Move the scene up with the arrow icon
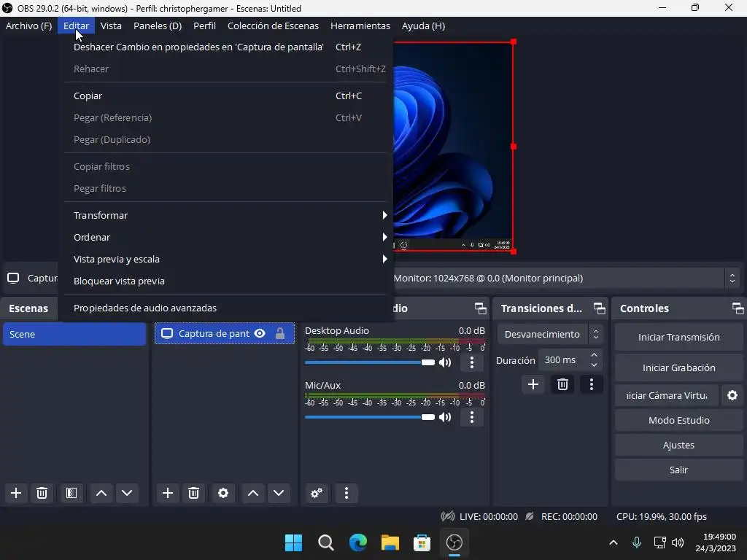Image resolution: width=747 pixels, height=560 pixels. coord(101,493)
